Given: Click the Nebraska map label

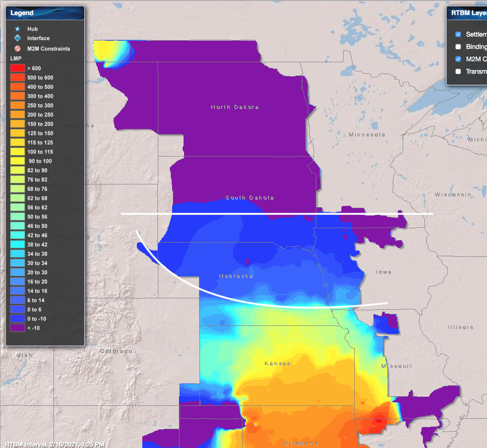Looking at the screenshot, I should (236, 276).
